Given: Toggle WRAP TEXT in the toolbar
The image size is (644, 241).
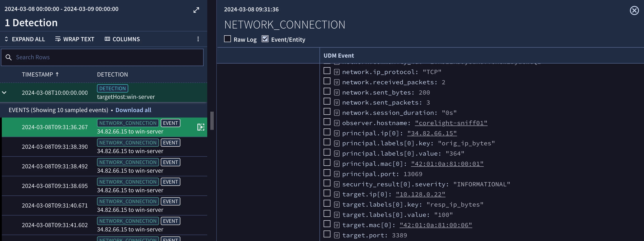Looking at the screenshot, I should [74, 39].
